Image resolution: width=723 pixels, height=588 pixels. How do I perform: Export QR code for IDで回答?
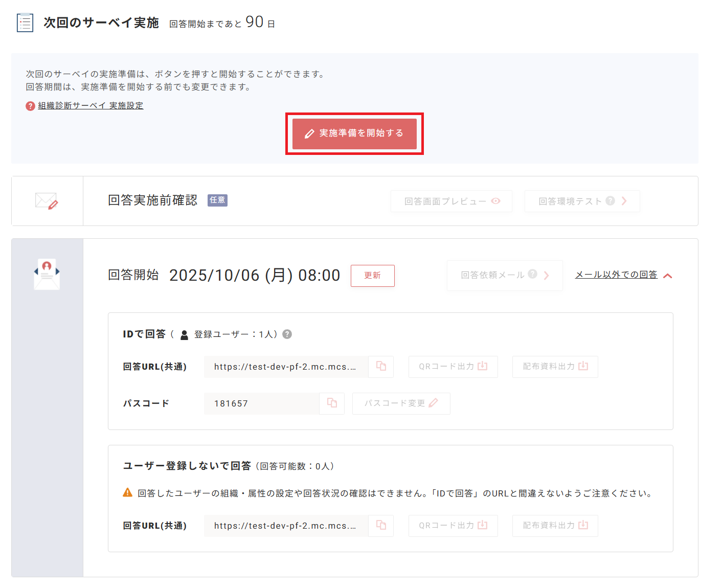pos(453,367)
